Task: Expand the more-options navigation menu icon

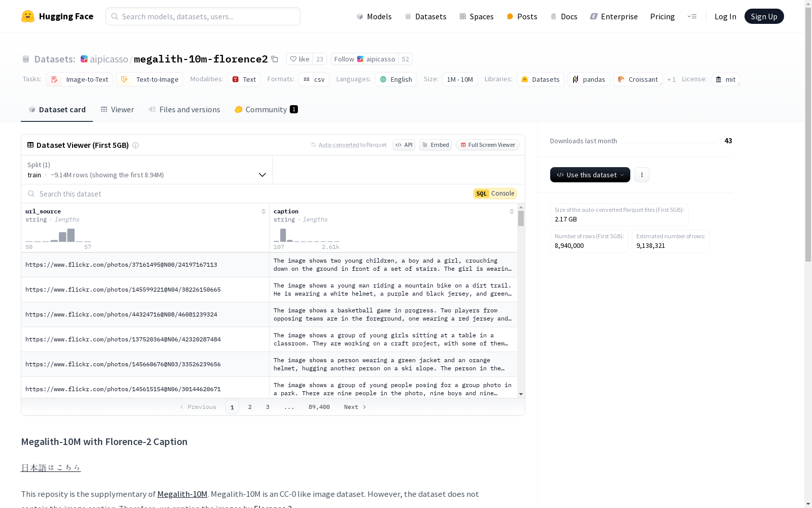Action: coord(692,16)
